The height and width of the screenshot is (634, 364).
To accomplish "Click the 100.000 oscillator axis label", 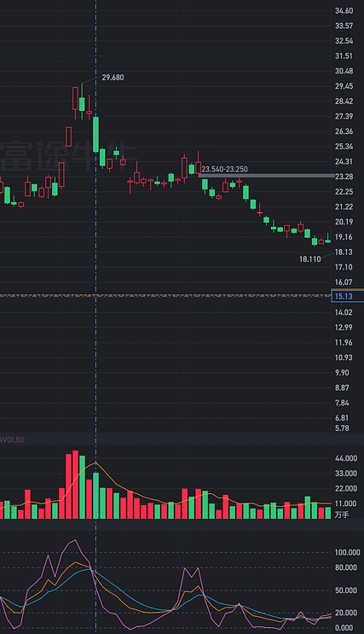I will point(348,552).
